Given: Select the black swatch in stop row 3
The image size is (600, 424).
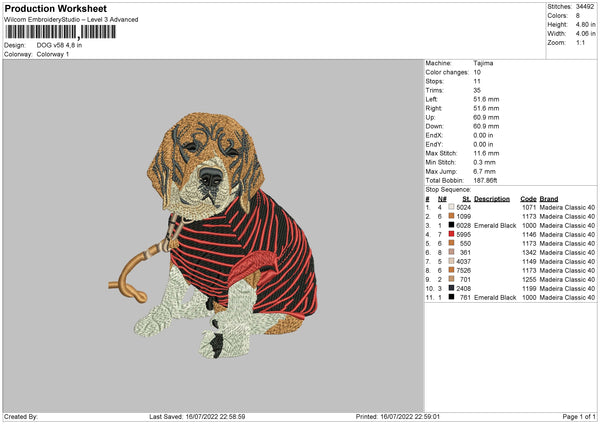Looking at the screenshot, I should coord(451,225).
